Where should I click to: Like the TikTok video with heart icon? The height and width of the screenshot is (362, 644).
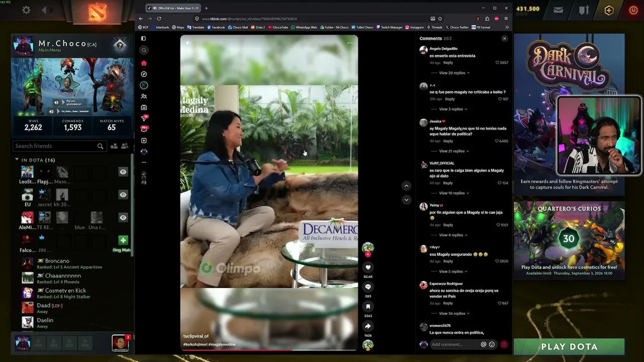coord(368,267)
